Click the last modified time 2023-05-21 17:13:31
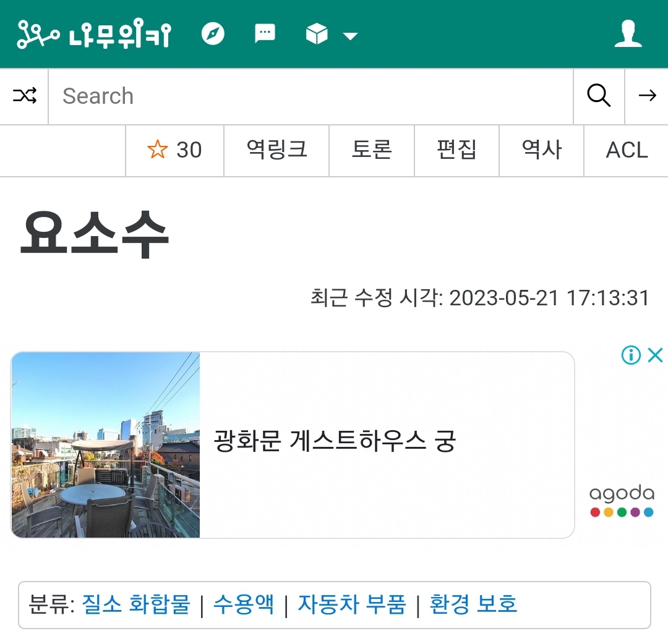668x644 pixels. click(x=549, y=298)
